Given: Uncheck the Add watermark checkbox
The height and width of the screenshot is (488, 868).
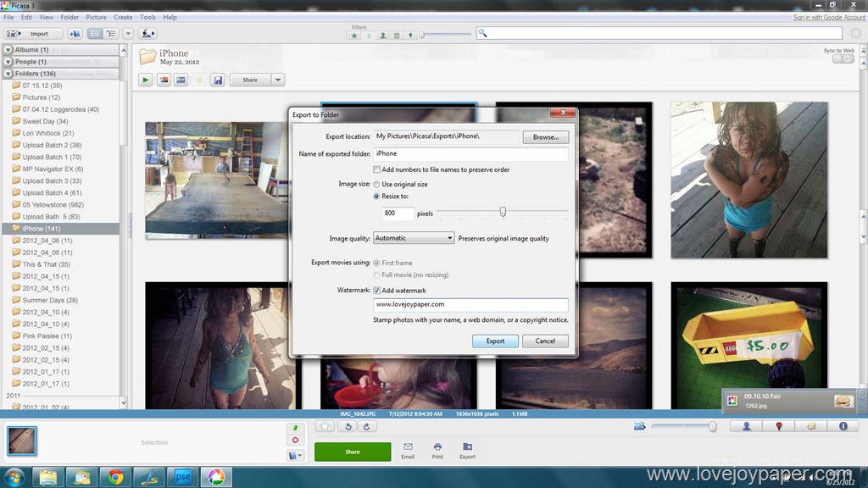Looking at the screenshot, I should (x=376, y=291).
